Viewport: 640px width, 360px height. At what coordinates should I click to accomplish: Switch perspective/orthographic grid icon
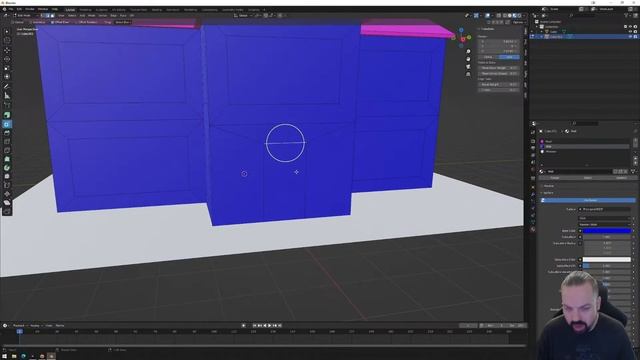tap(468, 74)
